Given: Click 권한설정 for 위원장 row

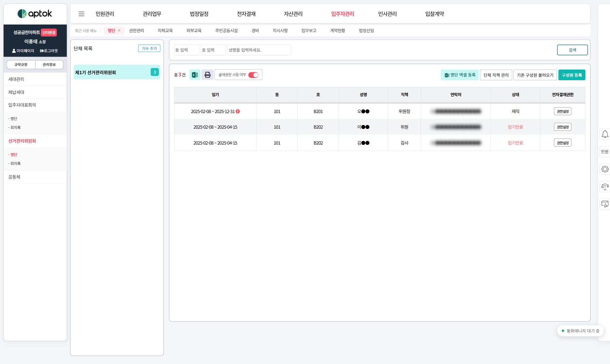Looking at the screenshot, I should click(563, 111).
